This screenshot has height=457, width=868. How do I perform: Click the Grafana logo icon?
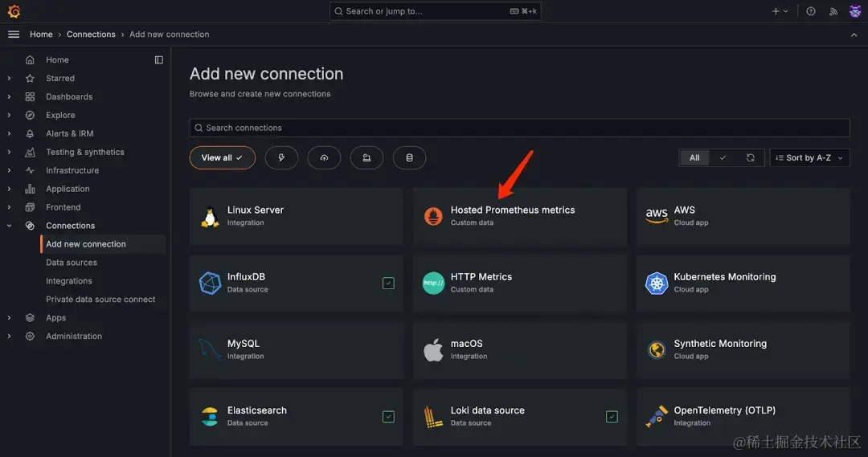click(14, 11)
